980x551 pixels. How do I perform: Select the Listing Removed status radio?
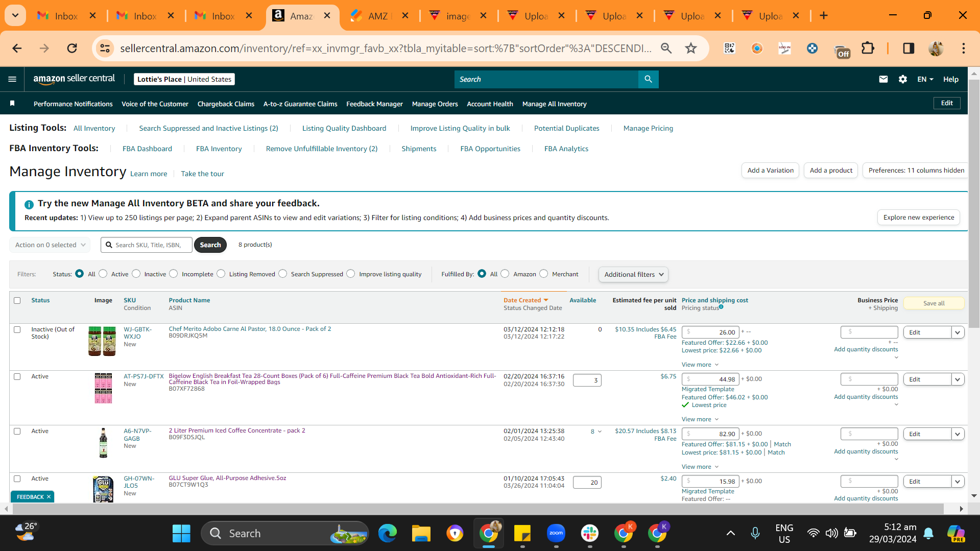221,274
